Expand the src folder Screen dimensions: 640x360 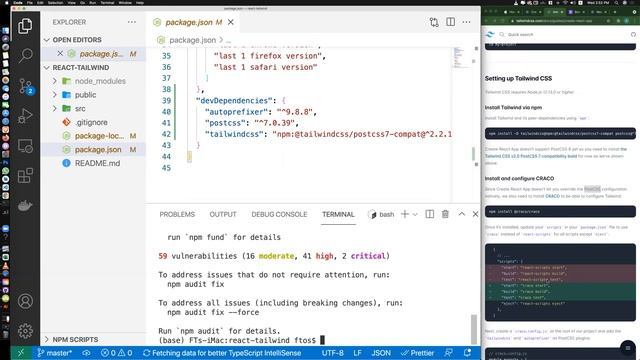pos(94,109)
